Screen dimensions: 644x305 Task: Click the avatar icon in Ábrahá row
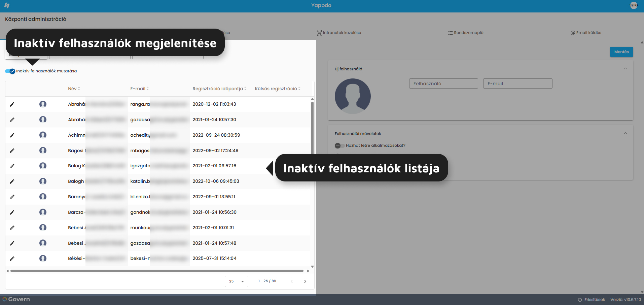43,104
